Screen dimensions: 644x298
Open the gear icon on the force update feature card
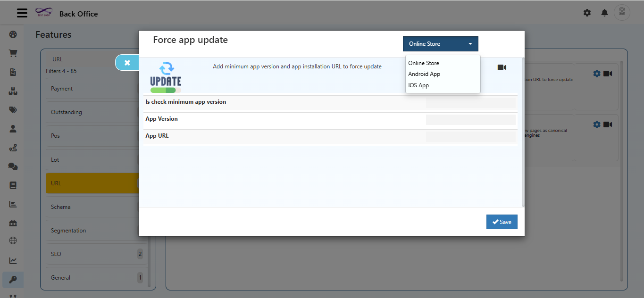[596, 73]
